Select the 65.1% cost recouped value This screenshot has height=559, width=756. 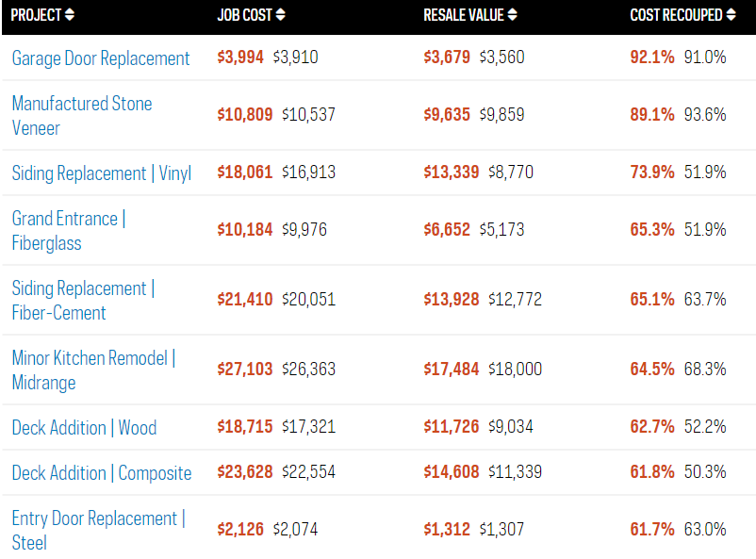tap(652, 300)
